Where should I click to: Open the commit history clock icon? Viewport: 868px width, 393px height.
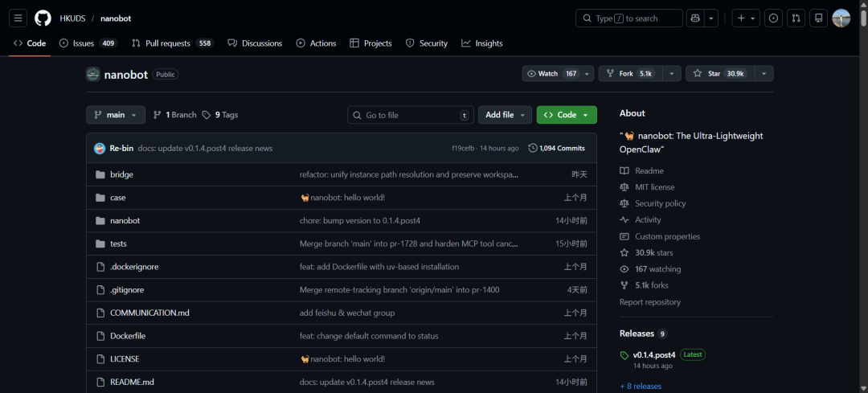pos(533,148)
